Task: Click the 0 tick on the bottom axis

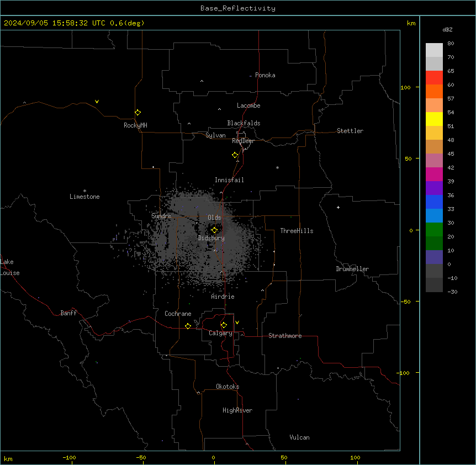Action: pos(213,458)
